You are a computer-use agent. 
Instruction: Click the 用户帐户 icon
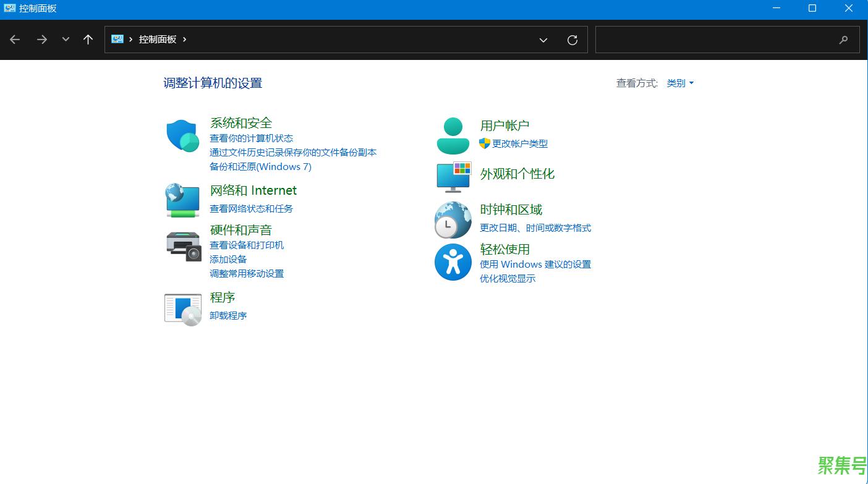(453, 135)
